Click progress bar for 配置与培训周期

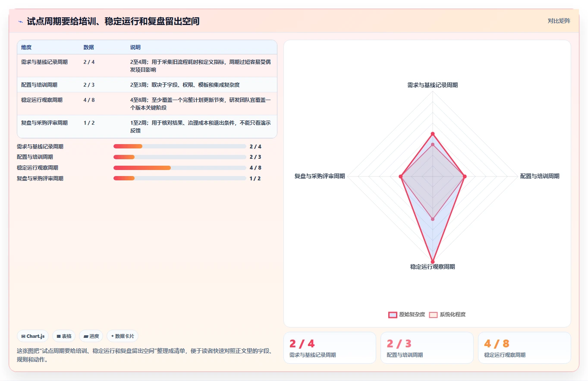pyautogui.click(x=180, y=157)
